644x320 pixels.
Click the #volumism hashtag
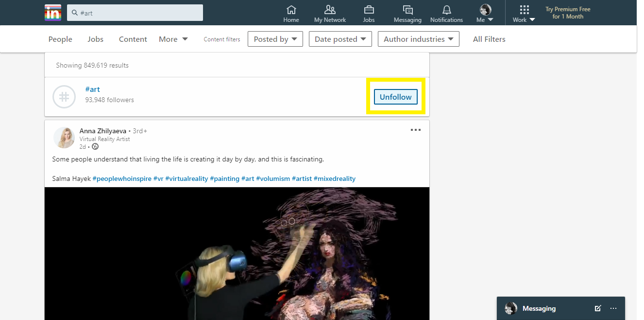(273, 178)
